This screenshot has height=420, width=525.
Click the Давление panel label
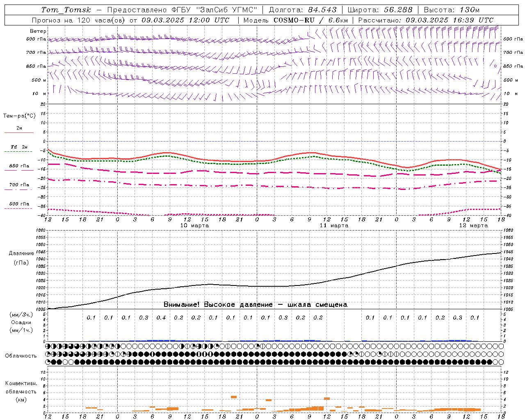(x=21, y=253)
